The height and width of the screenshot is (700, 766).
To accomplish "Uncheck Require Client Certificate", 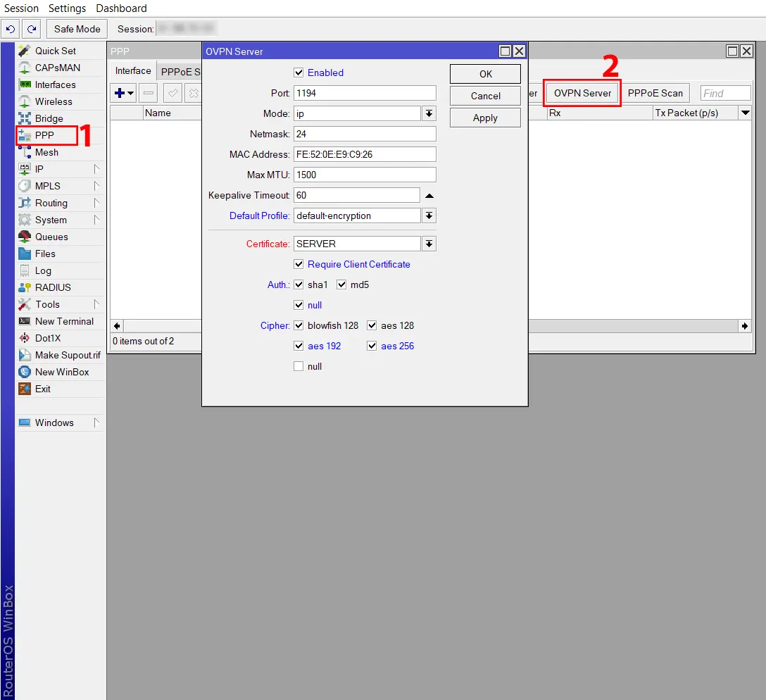I will [299, 264].
